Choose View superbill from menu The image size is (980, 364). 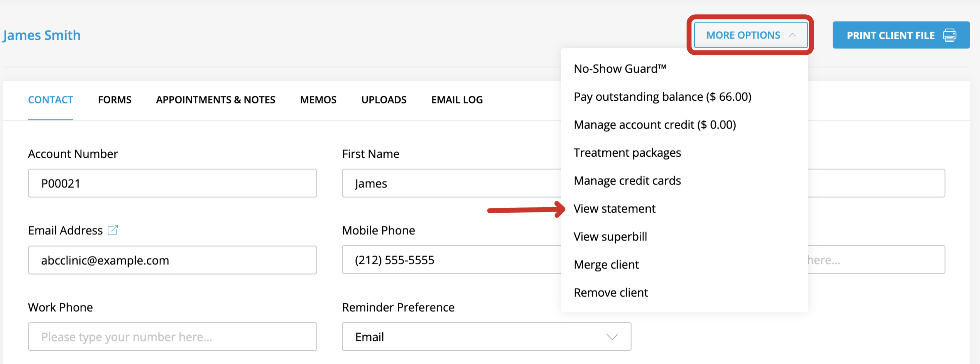click(x=610, y=237)
